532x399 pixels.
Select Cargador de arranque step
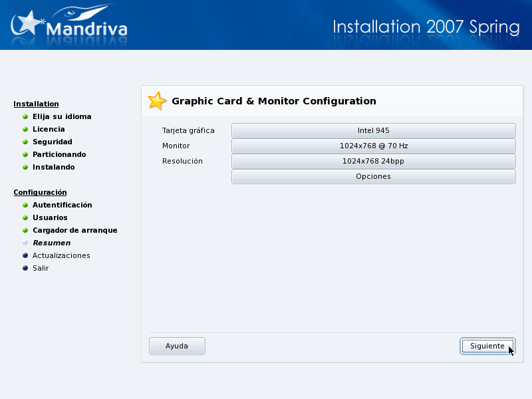tap(74, 230)
